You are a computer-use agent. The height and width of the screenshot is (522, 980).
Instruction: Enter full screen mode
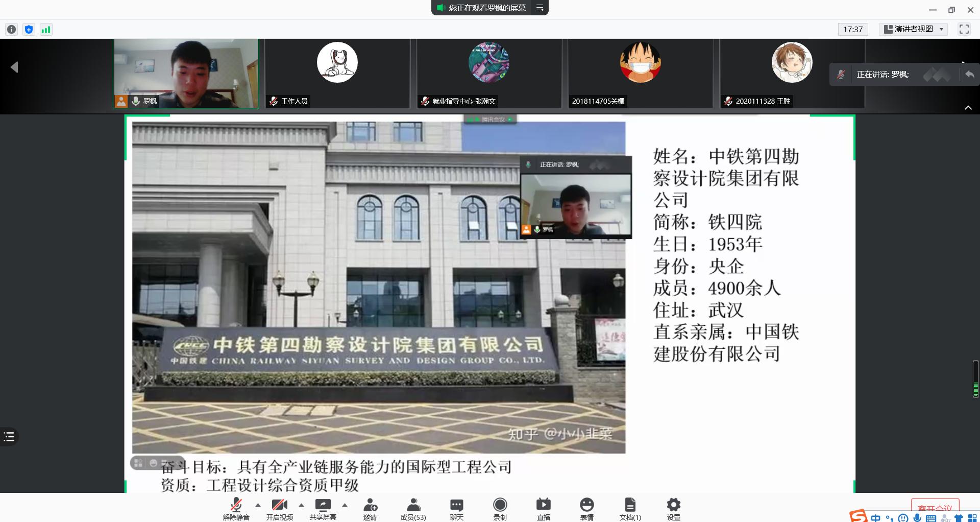point(964,29)
